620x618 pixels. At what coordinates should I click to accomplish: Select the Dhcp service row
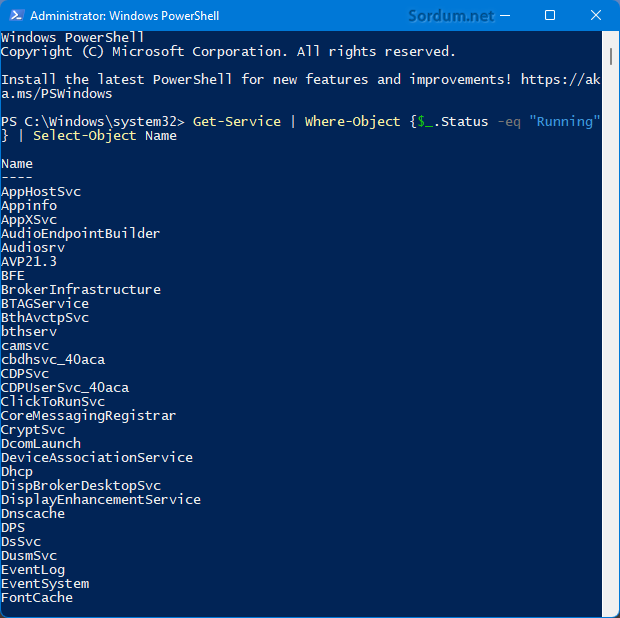tap(17, 472)
